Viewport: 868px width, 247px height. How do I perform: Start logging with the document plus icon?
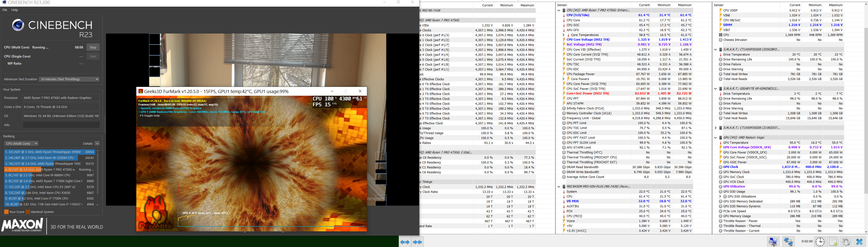click(833, 242)
